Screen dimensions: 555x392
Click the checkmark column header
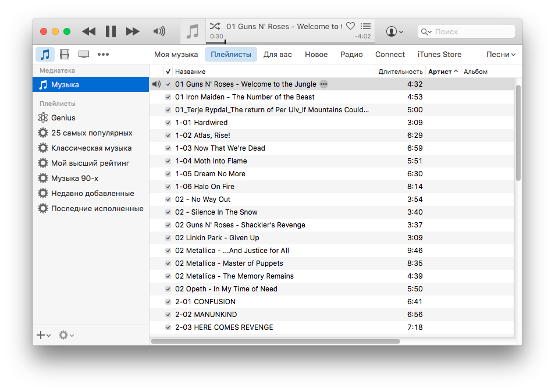point(168,72)
